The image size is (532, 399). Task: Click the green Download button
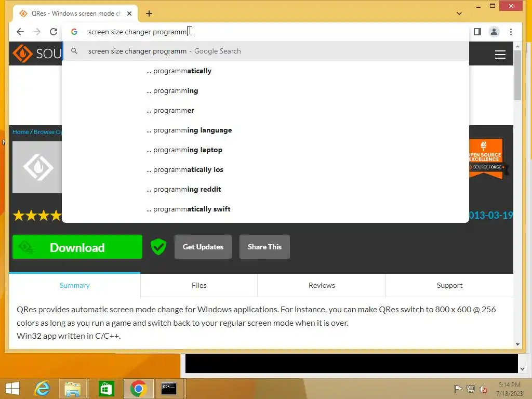pyautogui.click(x=77, y=247)
